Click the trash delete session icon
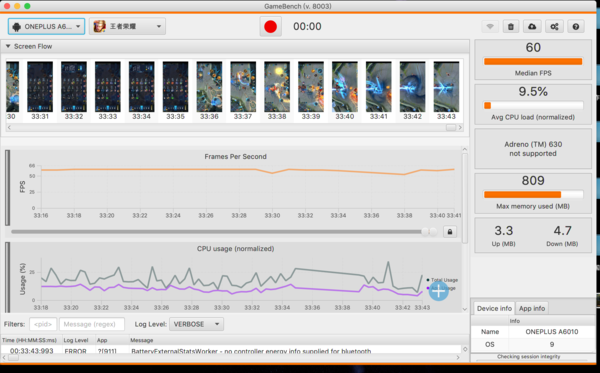600x373 pixels. click(510, 26)
